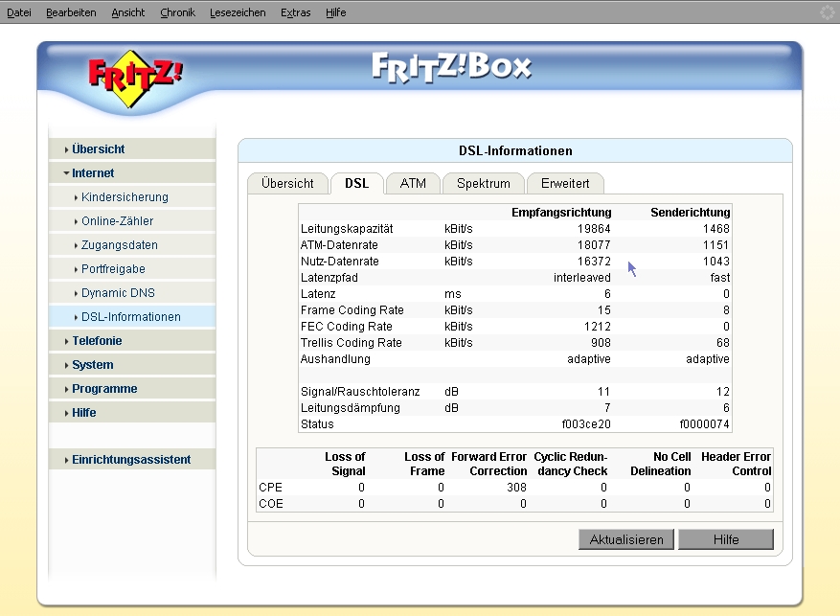Expand the System sidebar section

(132, 365)
